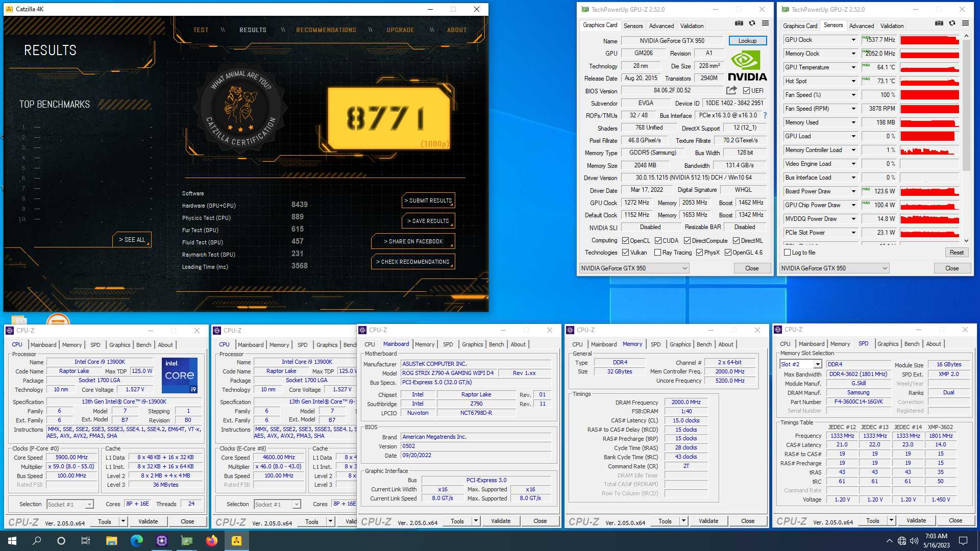Screen dimensions: 980x551
Task: Open Tools dropdown arrow in Mainboard CPU-Z window
Action: click(x=476, y=521)
